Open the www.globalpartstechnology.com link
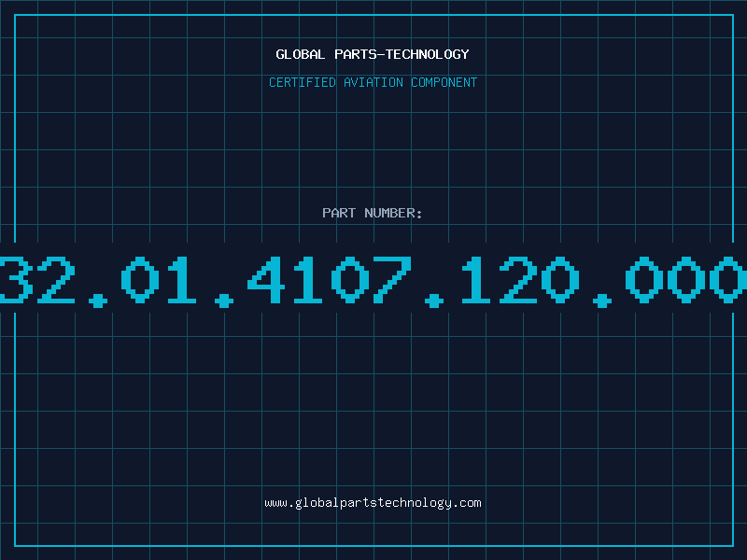This screenshot has height=560, width=747. click(373, 503)
